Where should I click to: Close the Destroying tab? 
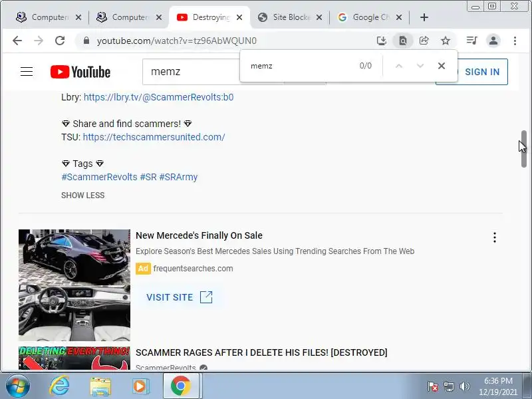239,17
